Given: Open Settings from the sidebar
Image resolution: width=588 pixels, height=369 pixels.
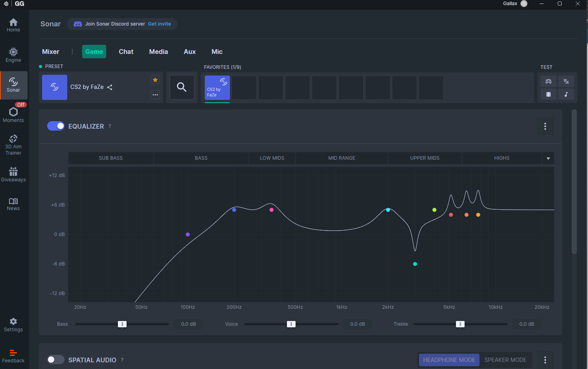Looking at the screenshot, I should 13,325.
